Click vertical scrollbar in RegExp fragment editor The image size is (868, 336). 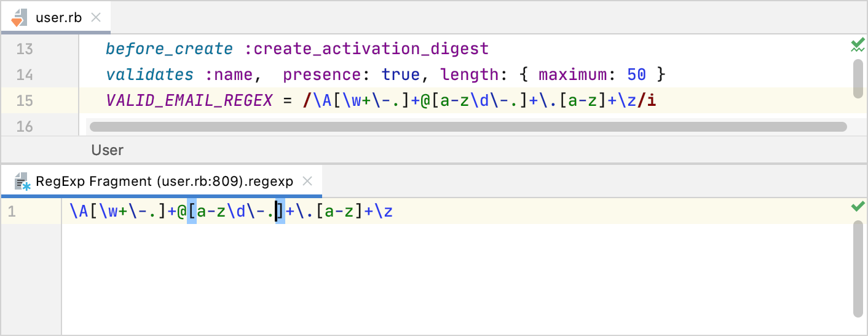[x=857, y=268]
